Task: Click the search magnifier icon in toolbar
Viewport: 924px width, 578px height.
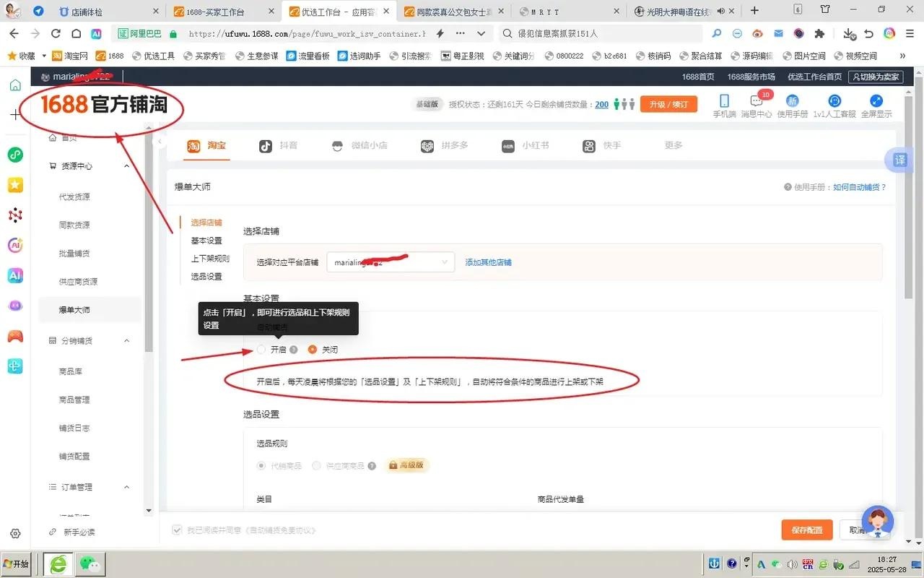Action: point(716,33)
